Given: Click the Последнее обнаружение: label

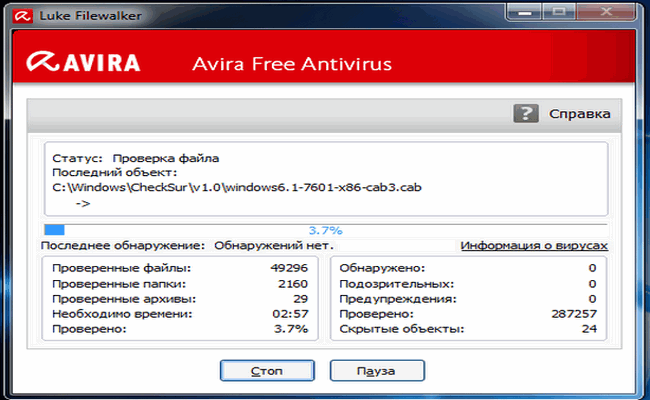Looking at the screenshot, I should 123,245.
